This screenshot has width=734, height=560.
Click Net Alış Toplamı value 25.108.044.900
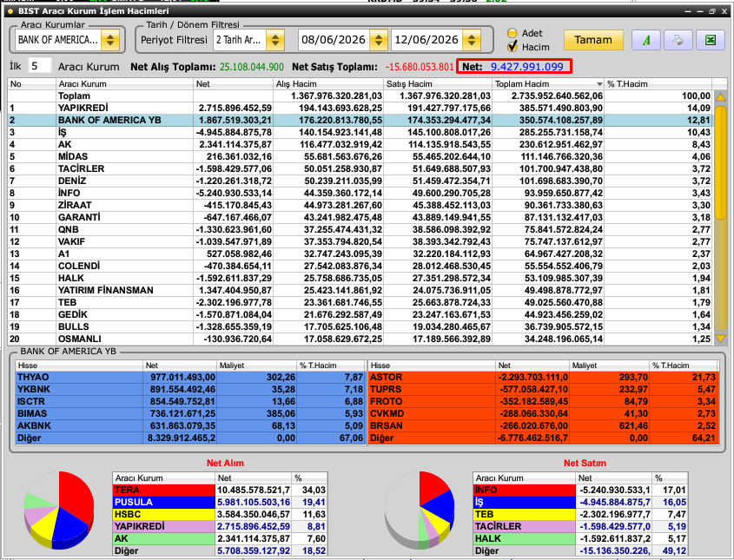252,67
